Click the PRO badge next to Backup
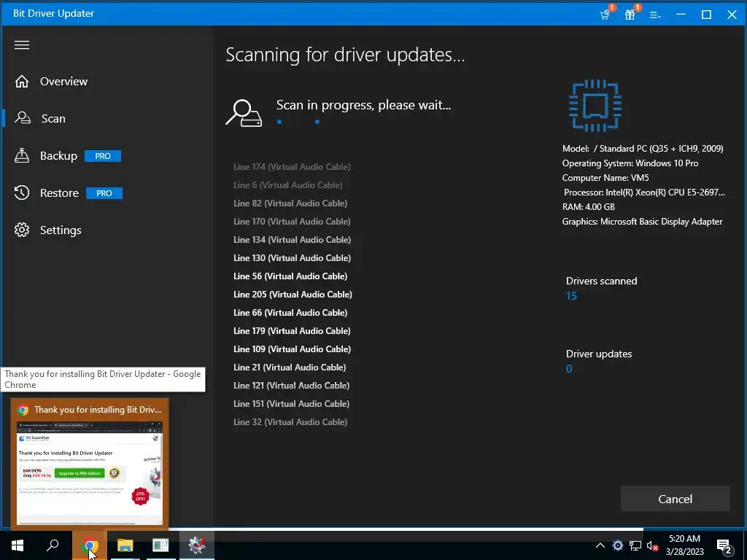Image resolution: width=747 pixels, height=560 pixels. [103, 156]
